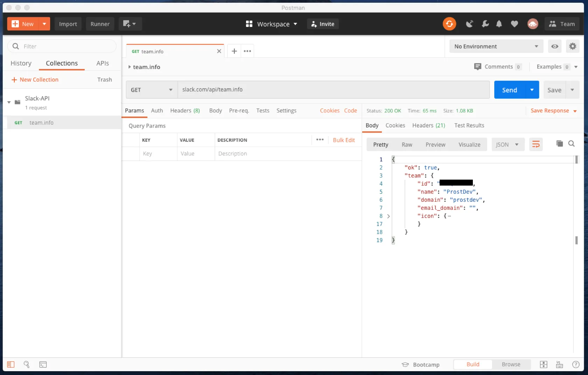
Task: Open the Examples dropdown
Action: 576,67
